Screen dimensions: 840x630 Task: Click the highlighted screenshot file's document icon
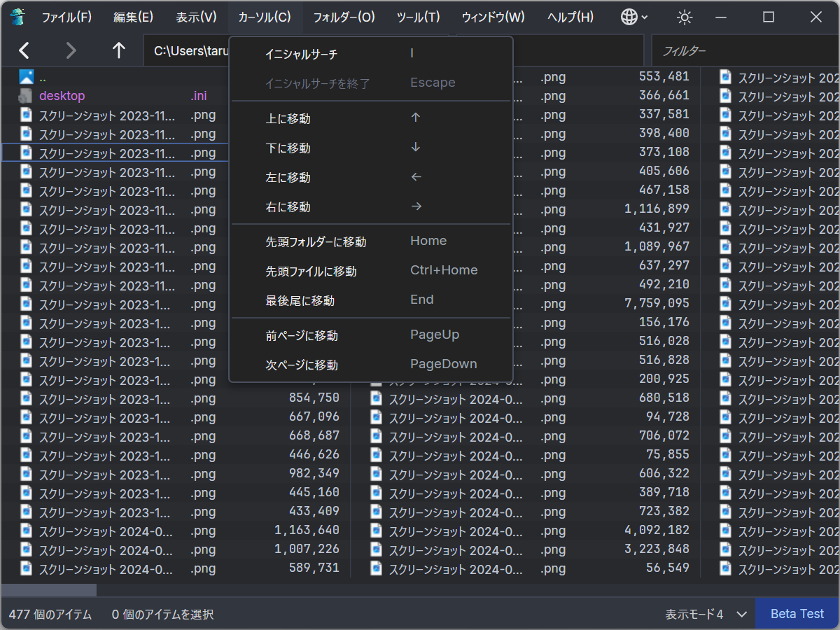[x=26, y=152]
